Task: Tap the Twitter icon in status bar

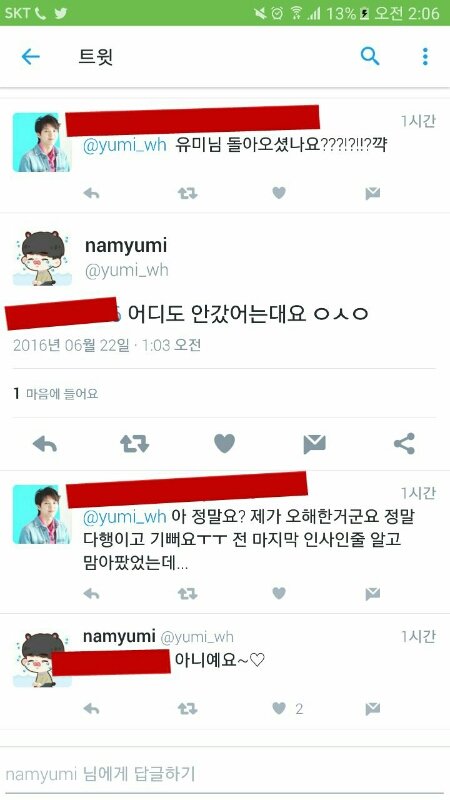Action: tap(61, 13)
